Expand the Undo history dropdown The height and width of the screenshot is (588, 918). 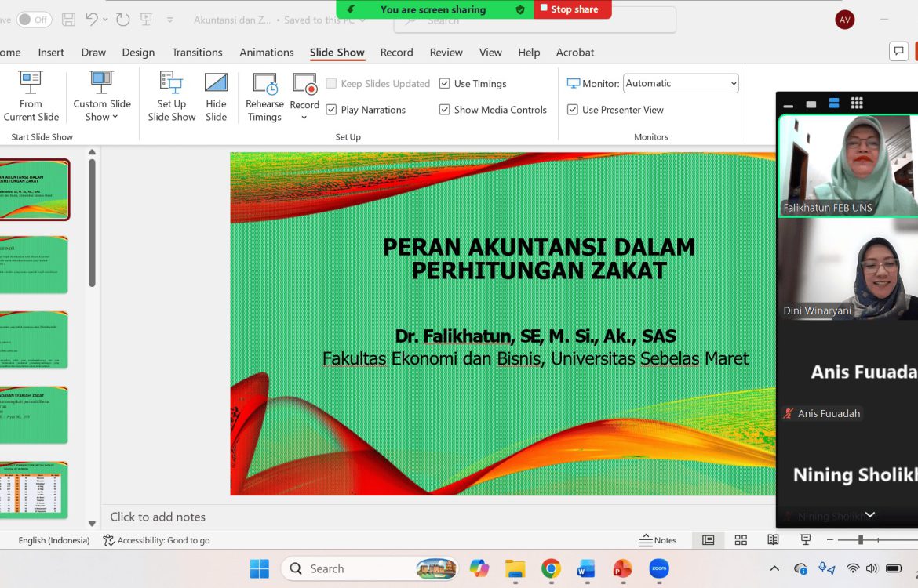(x=105, y=20)
